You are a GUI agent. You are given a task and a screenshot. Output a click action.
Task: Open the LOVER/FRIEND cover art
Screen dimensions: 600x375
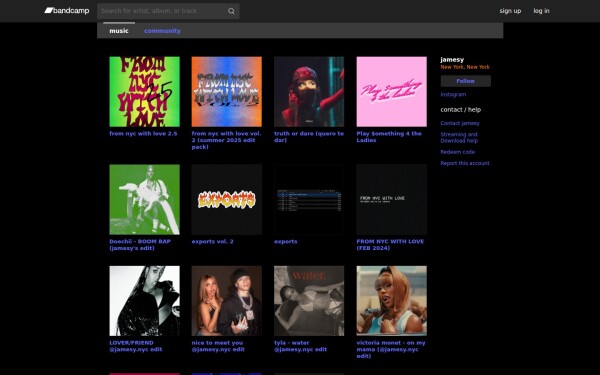[x=144, y=301]
